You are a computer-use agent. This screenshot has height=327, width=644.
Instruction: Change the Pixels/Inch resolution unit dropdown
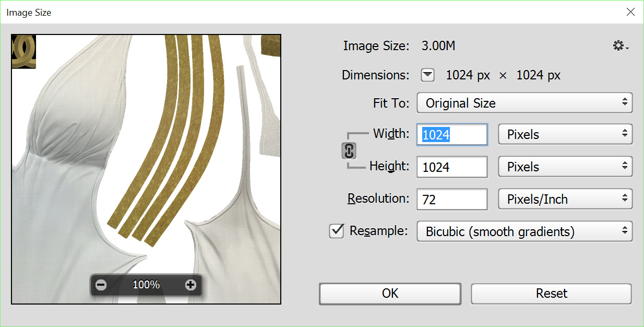coord(565,199)
